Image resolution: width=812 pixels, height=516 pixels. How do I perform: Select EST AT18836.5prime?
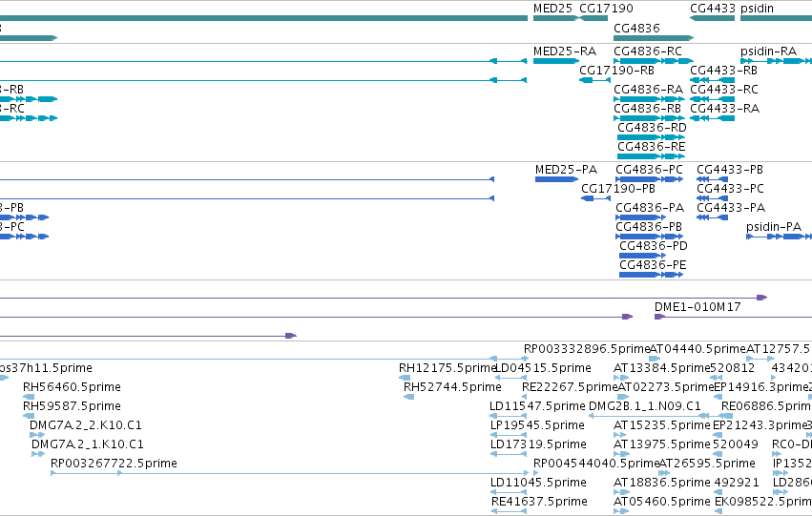(662, 484)
